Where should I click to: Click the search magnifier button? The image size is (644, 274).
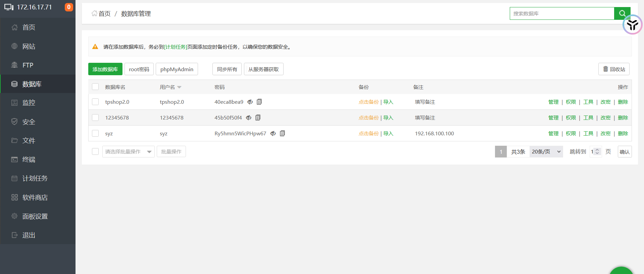(622, 13)
